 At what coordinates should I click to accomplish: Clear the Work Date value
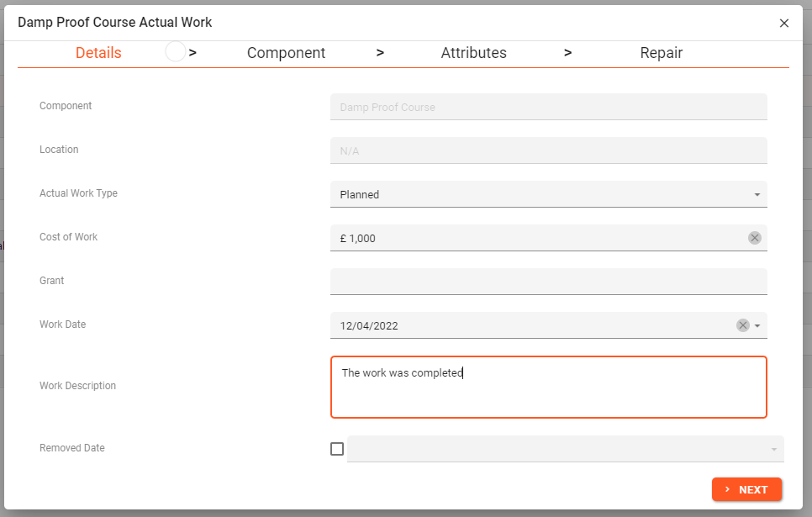click(x=742, y=325)
